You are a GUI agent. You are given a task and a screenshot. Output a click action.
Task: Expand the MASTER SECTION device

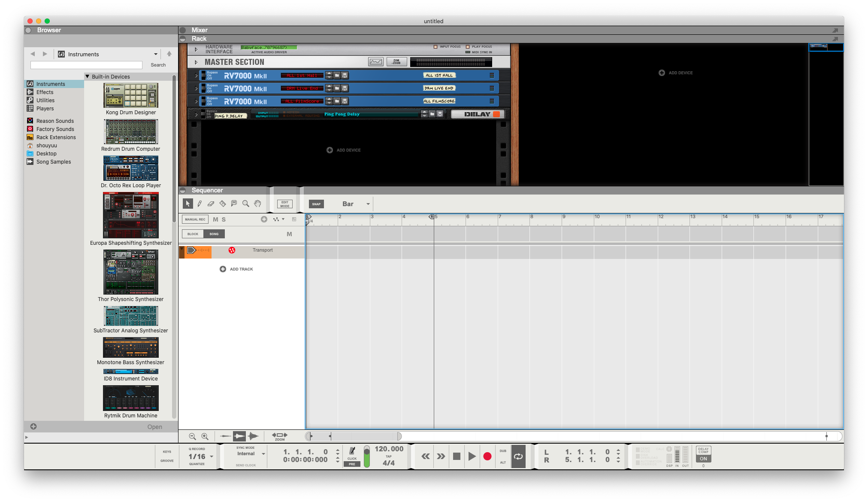click(x=196, y=62)
